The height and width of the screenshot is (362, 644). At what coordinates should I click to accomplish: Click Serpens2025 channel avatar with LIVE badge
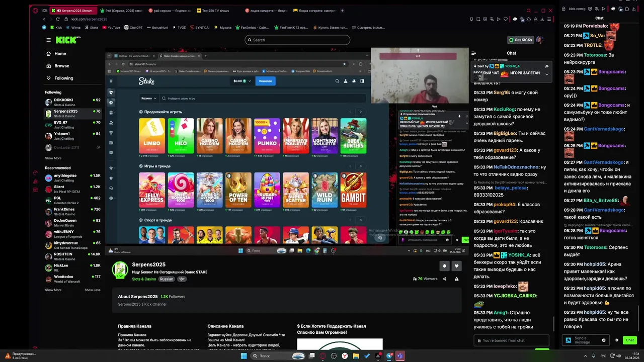click(120, 270)
